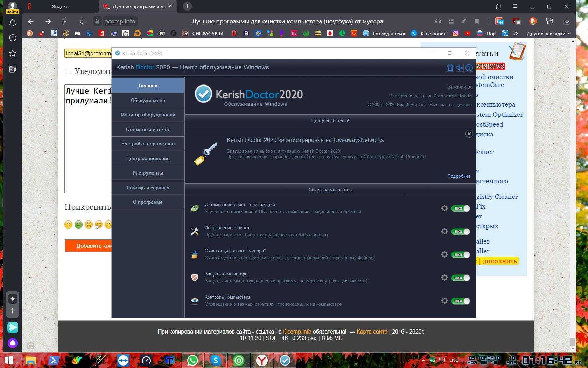Click the ENG language indicator in the system tray
Image resolution: width=588 pixels, height=368 pixels.
coord(454,360)
